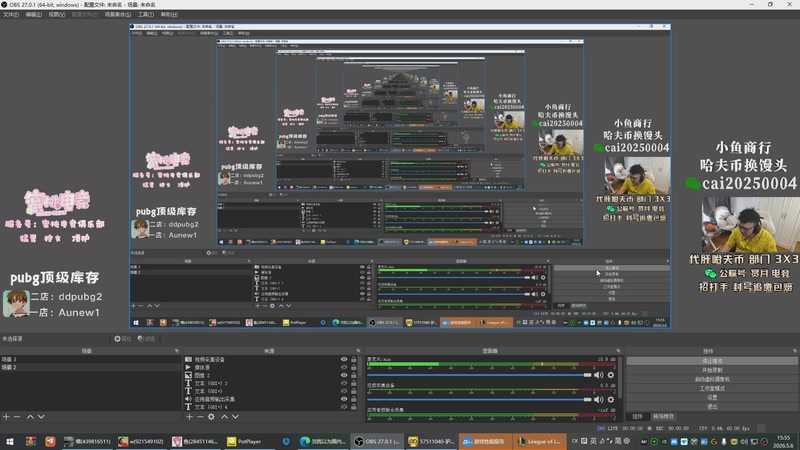
Task: Toggle the eye icon for 图像 2 source
Action: pos(344,375)
